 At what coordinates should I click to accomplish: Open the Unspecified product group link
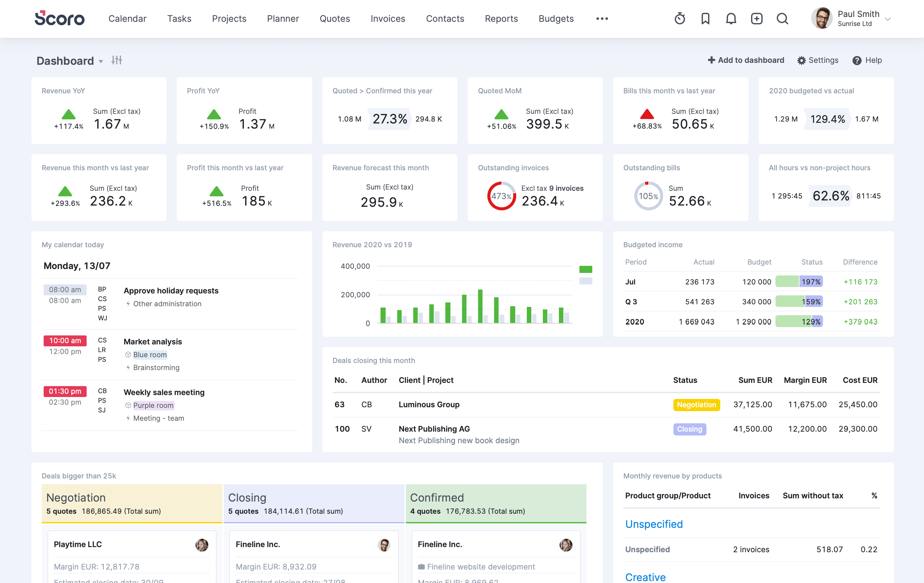[x=654, y=524]
